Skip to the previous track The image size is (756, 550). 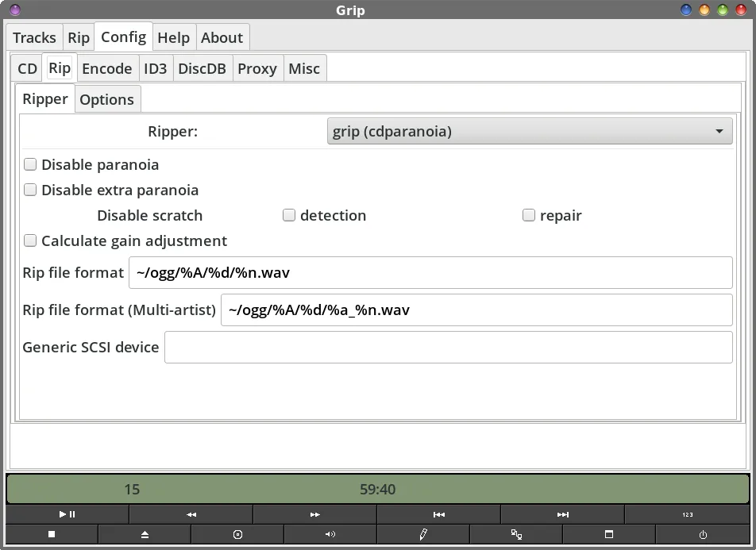click(x=438, y=514)
